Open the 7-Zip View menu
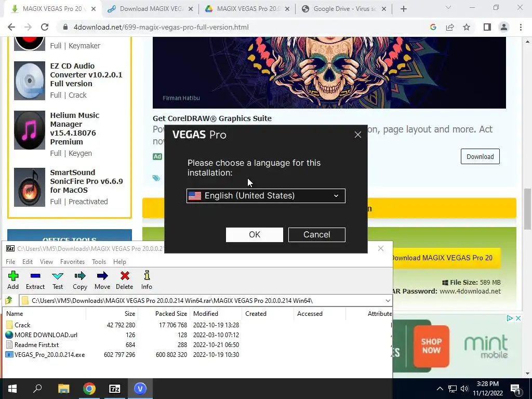The width and height of the screenshot is (532, 399). 46,262
